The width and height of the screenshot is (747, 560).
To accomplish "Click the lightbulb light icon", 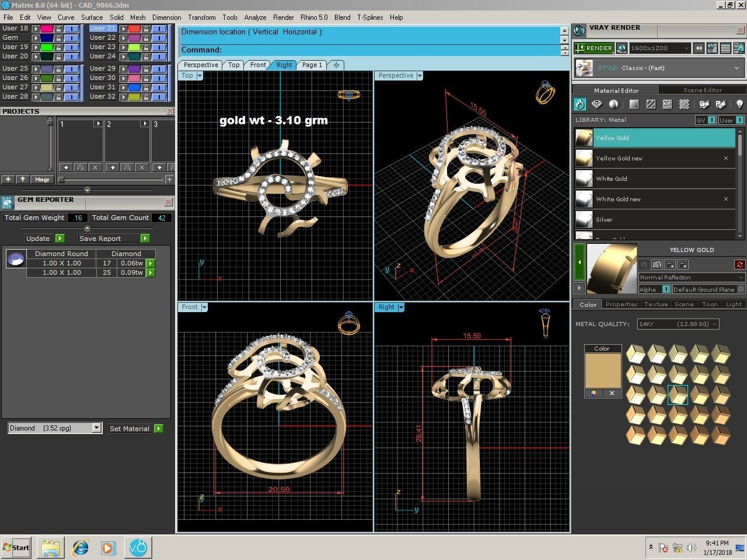I will pyautogui.click(x=739, y=104).
